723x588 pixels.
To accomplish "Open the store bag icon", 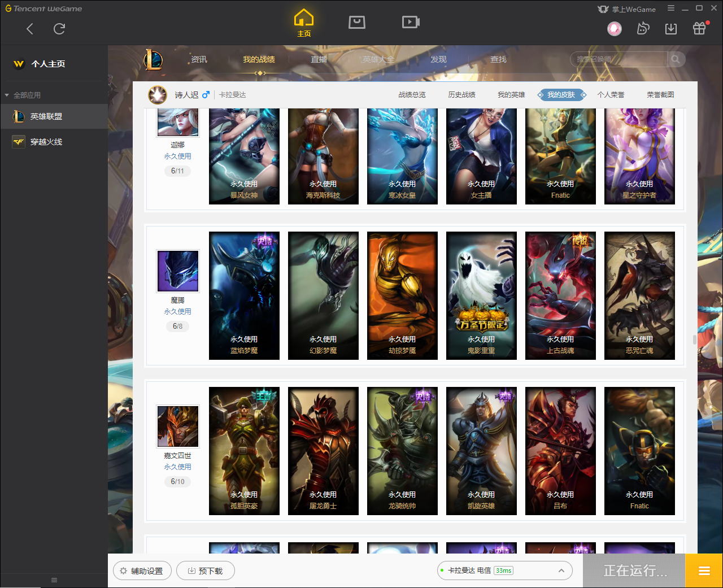I will coord(357,22).
